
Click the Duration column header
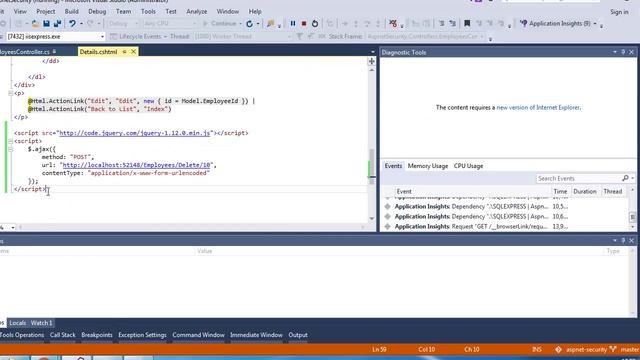584,191
